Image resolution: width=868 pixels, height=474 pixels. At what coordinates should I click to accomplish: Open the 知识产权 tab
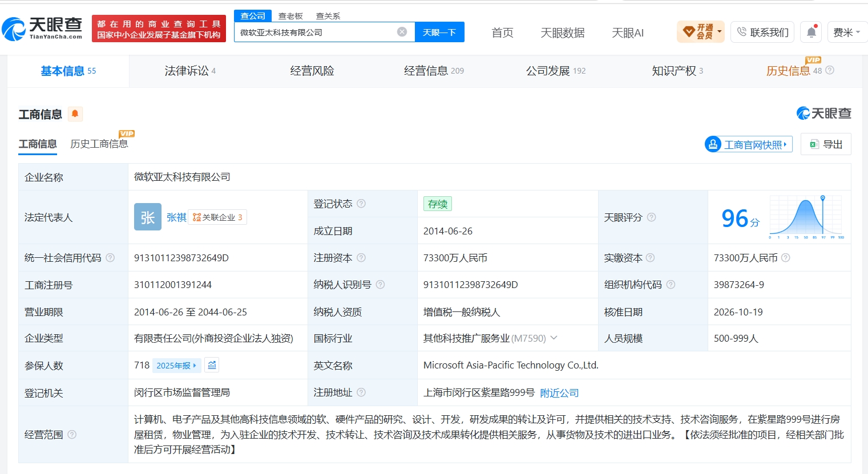click(x=677, y=71)
